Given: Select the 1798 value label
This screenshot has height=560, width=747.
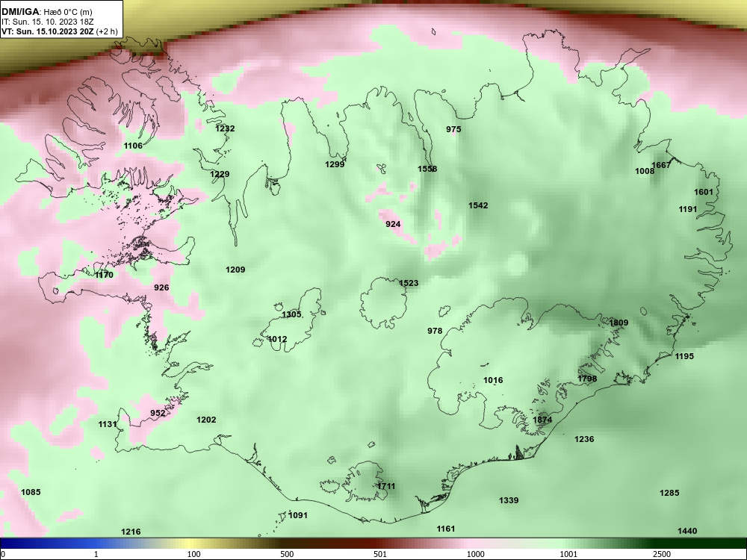Looking at the screenshot, I should [x=587, y=379].
